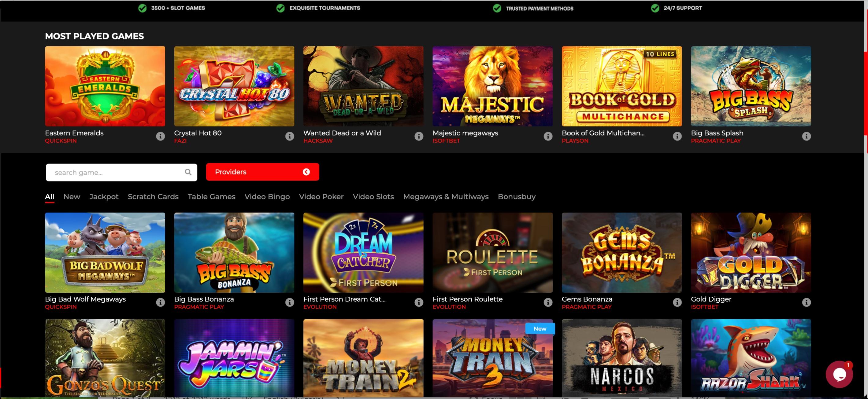Play Razor Shark thumbnail
The height and width of the screenshot is (399, 868).
[x=751, y=358]
